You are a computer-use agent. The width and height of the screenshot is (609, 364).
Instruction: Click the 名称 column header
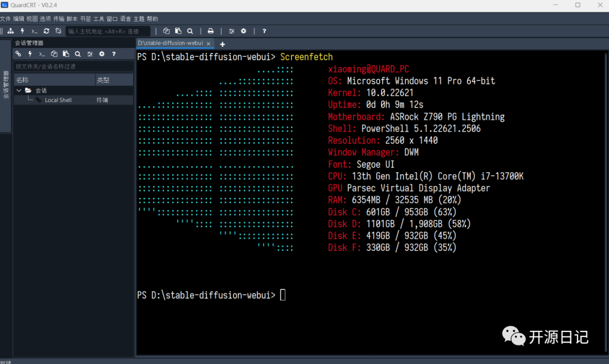click(x=54, y=80)
